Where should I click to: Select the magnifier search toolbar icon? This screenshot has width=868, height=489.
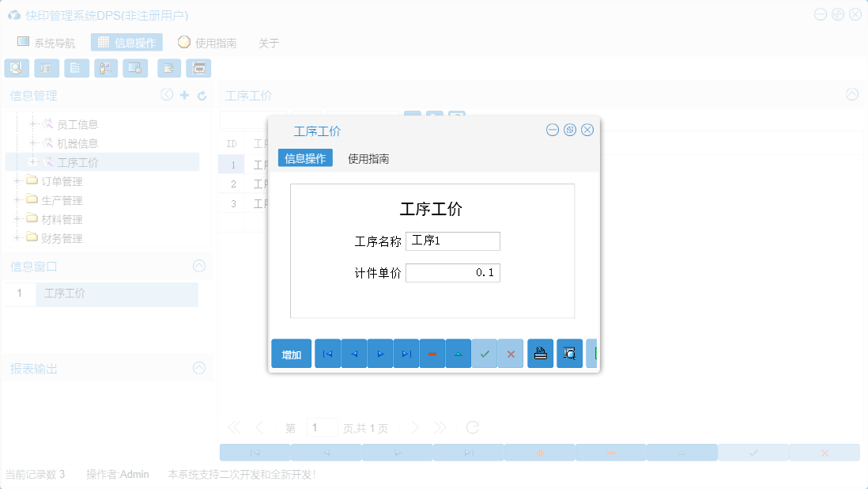click(17, 68)
